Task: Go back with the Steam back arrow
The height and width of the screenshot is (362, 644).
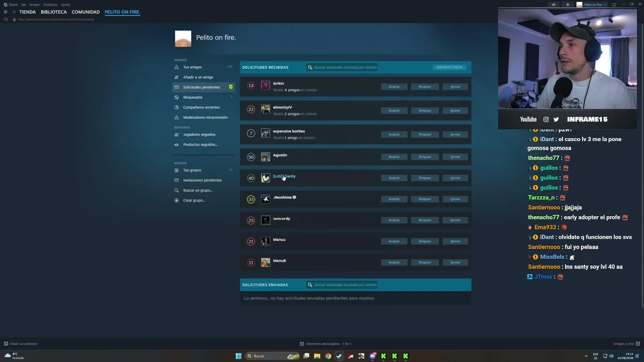Action: tap(6, 12)
